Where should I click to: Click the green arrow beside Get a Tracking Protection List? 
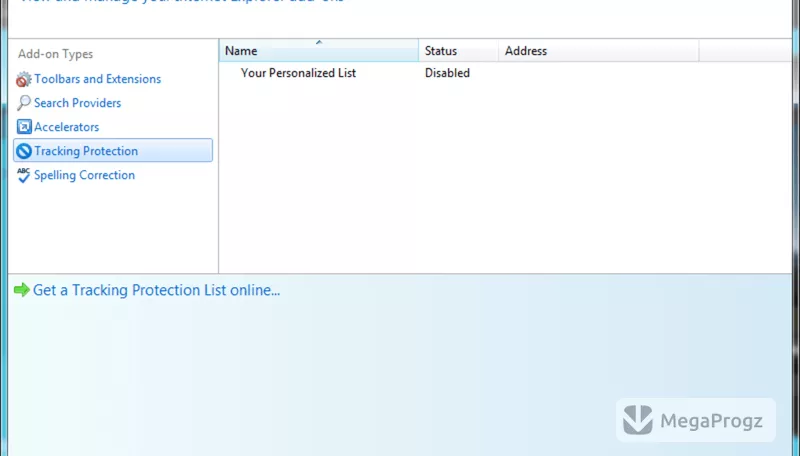pos(22,290)
